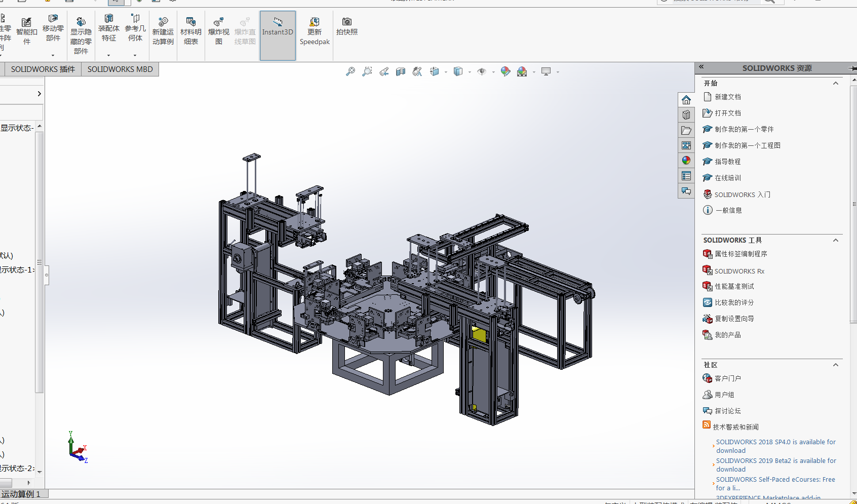Open the Appearances color-ball pane tab
The width and height of the screenshot is (857, 504).
[686, 161]
